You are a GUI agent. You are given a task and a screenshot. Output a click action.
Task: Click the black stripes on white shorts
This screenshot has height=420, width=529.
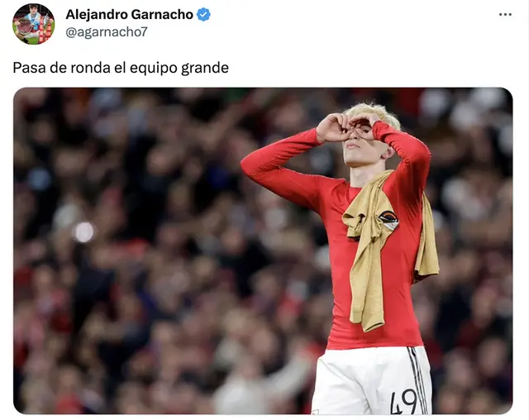417,378
